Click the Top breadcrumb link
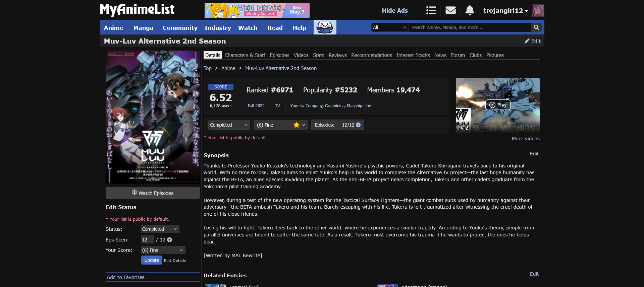Viewport: 644px width, 287px height. pos(207,68)
